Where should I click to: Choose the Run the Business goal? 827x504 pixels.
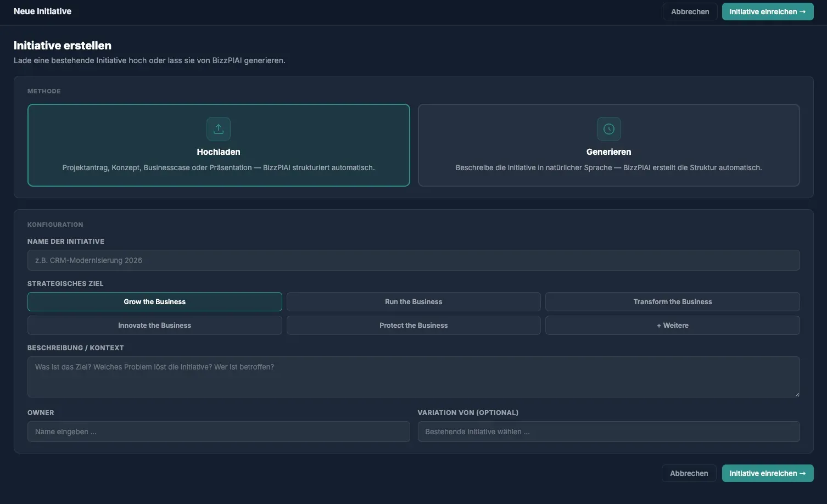click(x=413, y=302)
